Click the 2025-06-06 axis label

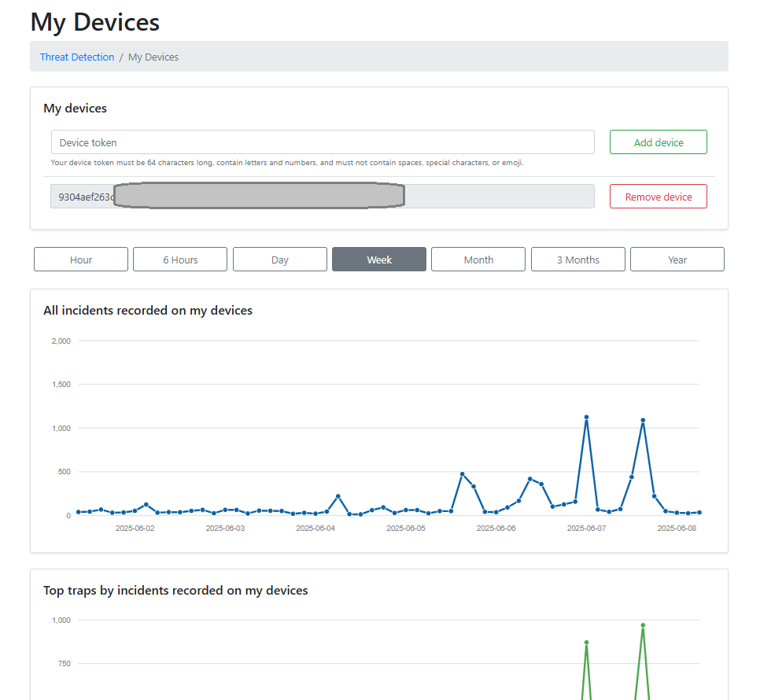[x=496, y=529]
